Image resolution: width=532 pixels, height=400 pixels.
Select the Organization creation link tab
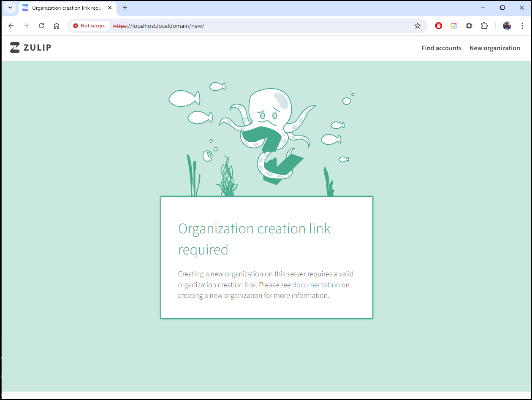point(68,8)
